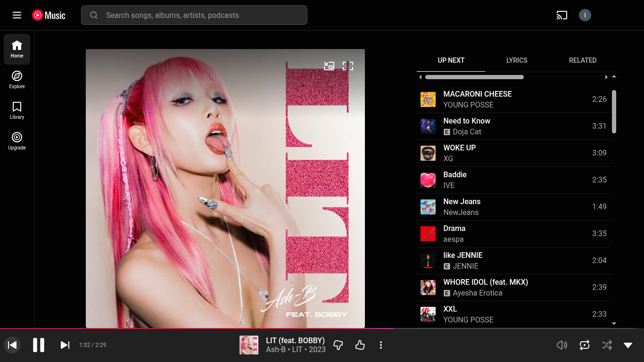Open Library in the sidebar
The width and height of the screenshot is (644, 362).
(x=17, y=110)
